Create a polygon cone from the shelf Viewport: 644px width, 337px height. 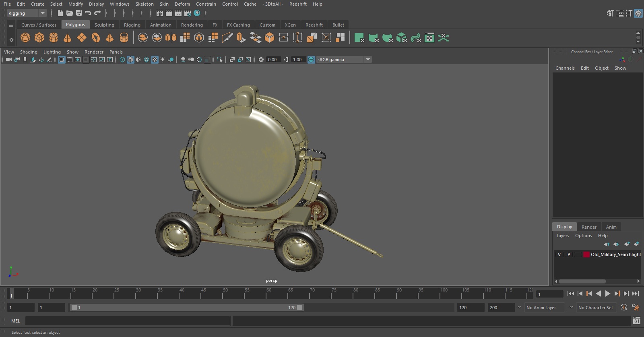point(68,38)
